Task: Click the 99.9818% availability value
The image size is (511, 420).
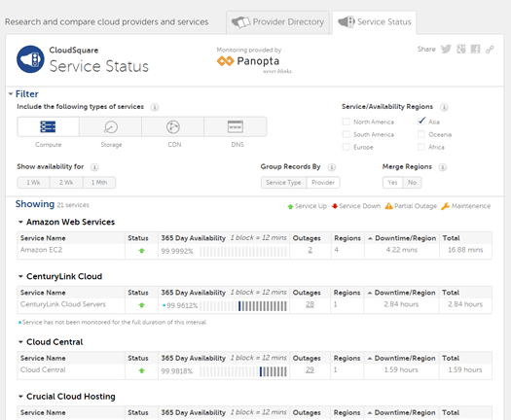Action: (176, 371)
